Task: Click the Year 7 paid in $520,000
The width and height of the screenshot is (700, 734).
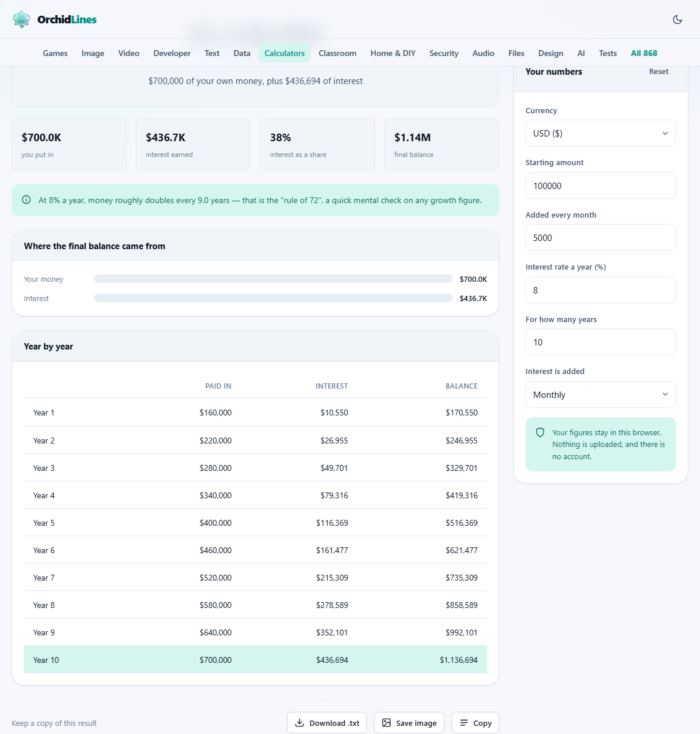Action: point(215,578)
